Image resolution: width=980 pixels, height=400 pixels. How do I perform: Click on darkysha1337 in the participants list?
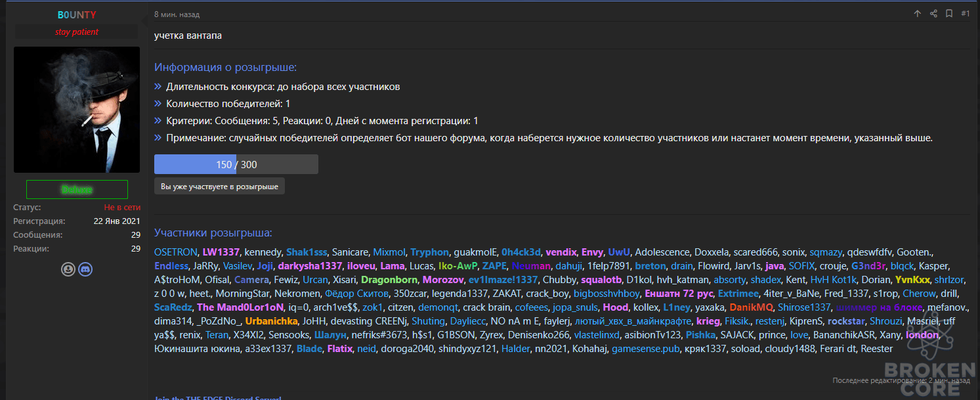tap(310, 266)
